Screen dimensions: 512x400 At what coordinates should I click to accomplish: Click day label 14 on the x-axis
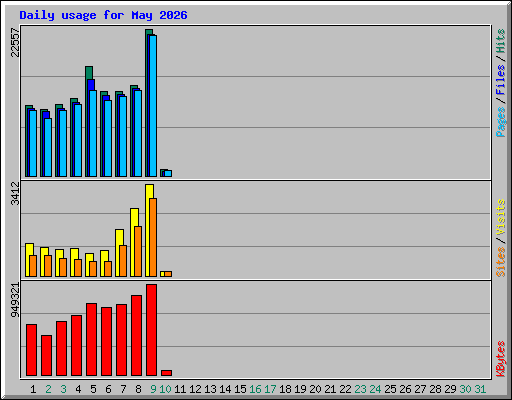coord(225,389)
